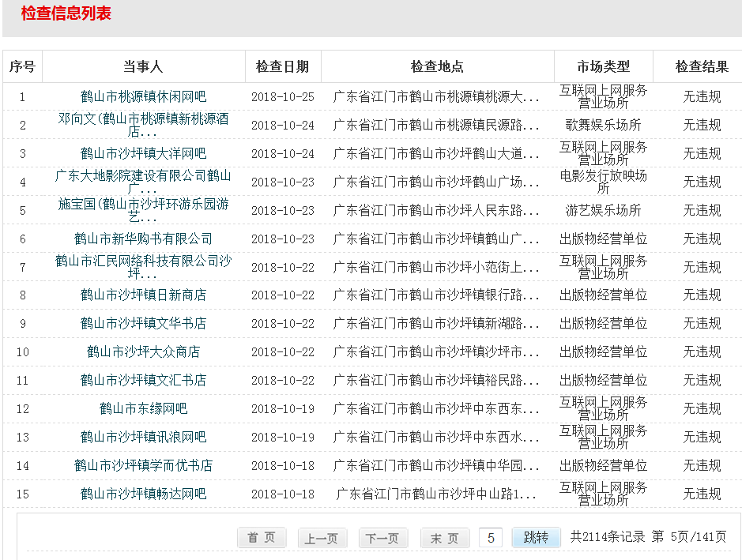The height and width of the screenshot is (560, 742).
Task: Click the page number input field
Action: coord(491,538)
